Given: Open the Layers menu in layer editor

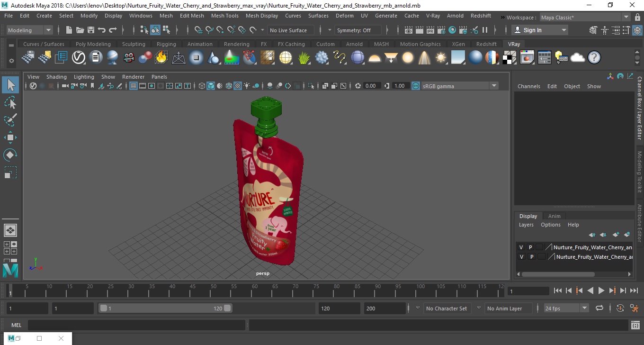Looking at the screenshot, I should [x=526, y=225].
